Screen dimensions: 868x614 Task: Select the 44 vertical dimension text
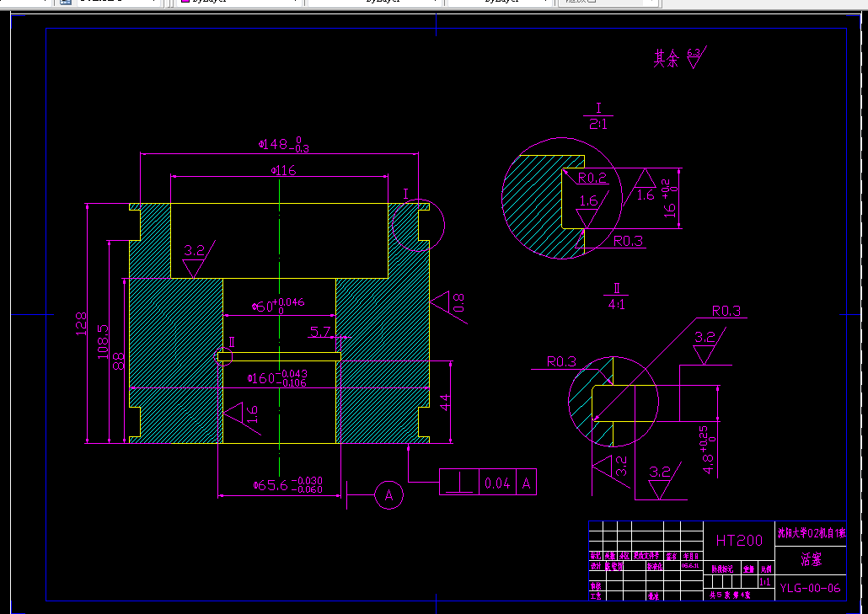coord(444,402)
